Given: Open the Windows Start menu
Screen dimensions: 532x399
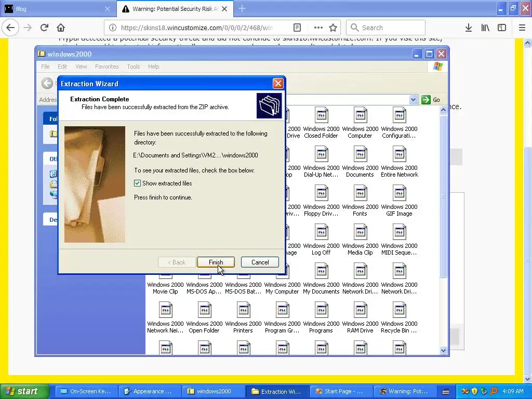Looking at the screenshot, I should coord(25,391).
